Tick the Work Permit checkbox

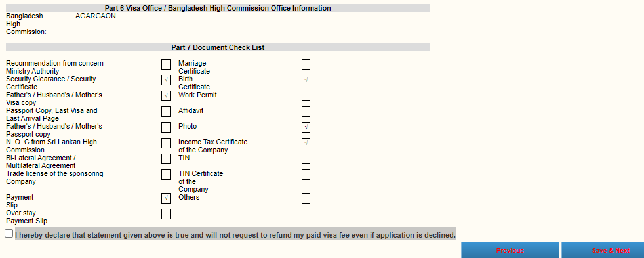306,96
